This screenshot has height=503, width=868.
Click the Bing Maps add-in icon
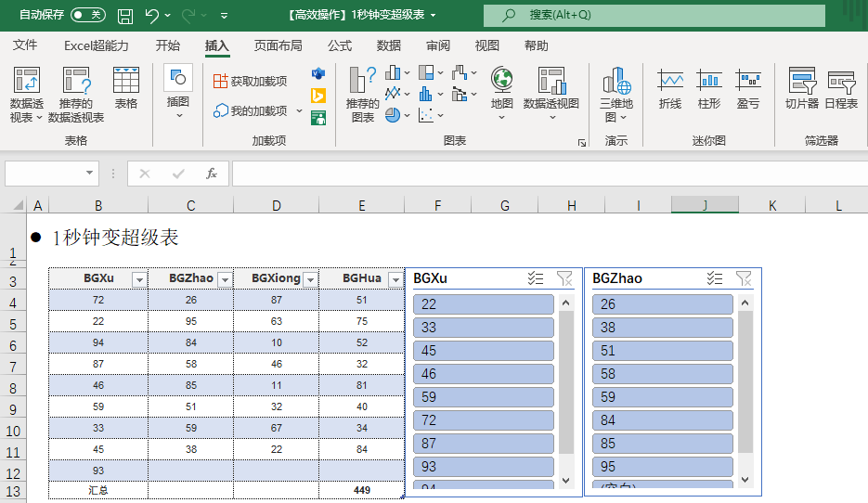pyautogui.click(x=318, y=96)
